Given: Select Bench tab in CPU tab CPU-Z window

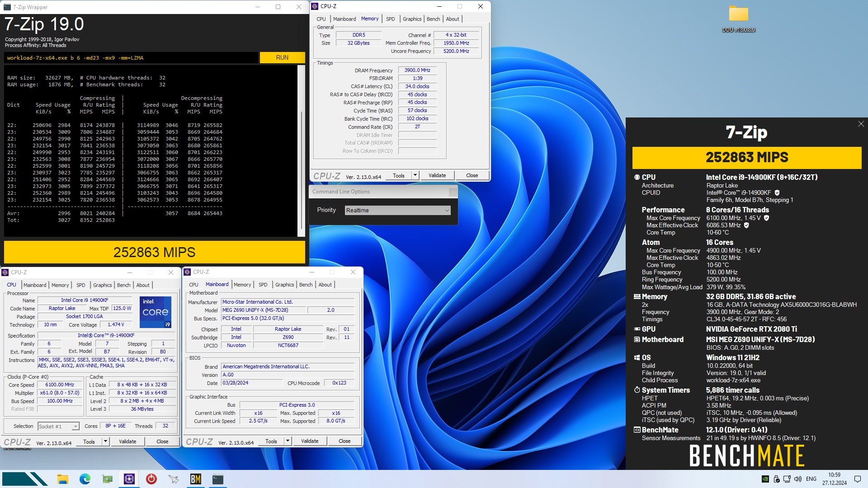Looking at the screenshot, I should [123, 285].
